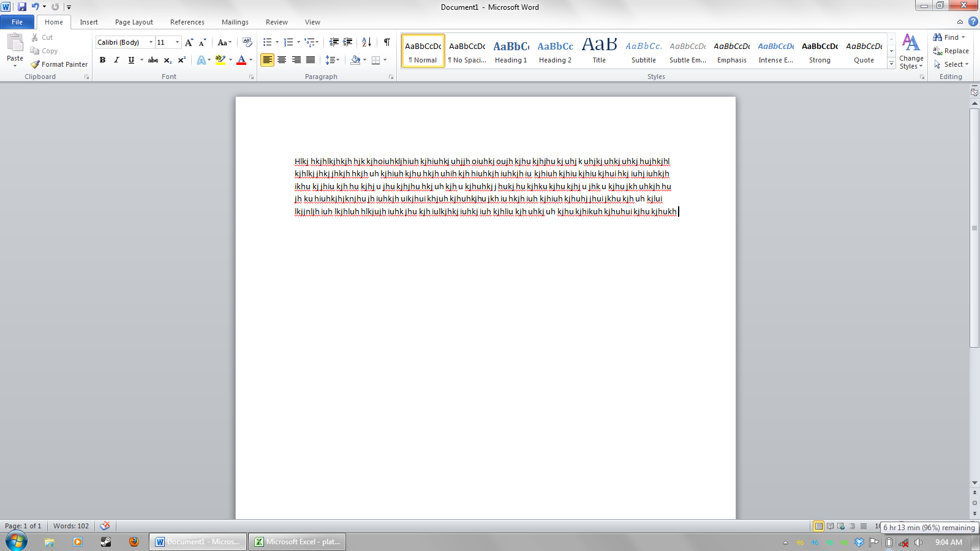This screenshot has height=551, width=980.
Task: Toggle subscript formatting
Action: (x=167, y=60)
